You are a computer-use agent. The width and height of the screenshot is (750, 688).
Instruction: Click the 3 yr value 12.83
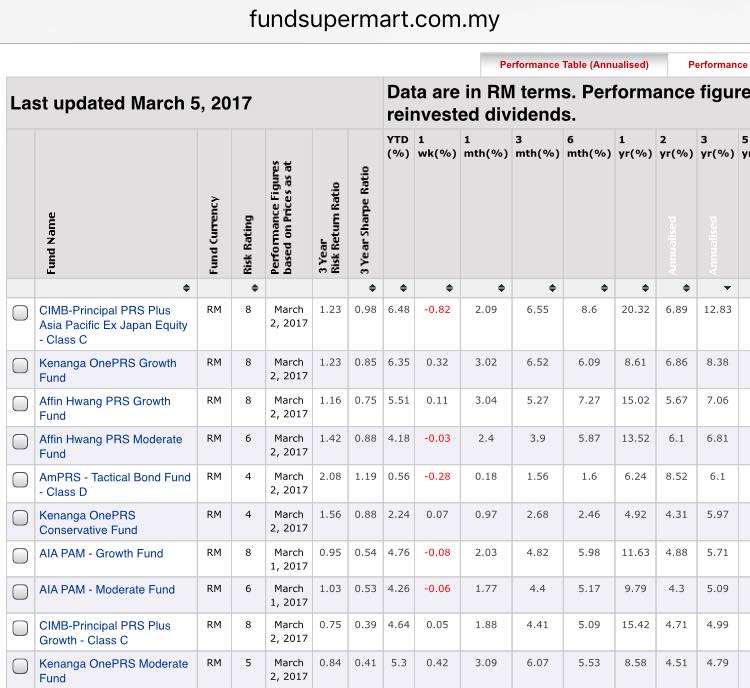click(x=717, y=310)
